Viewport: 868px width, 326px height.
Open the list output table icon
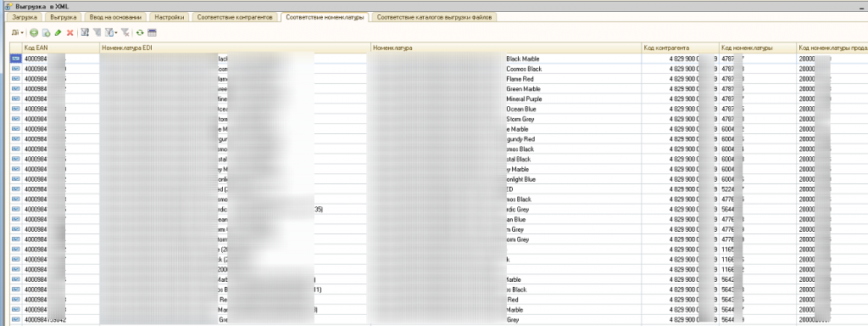153,33
